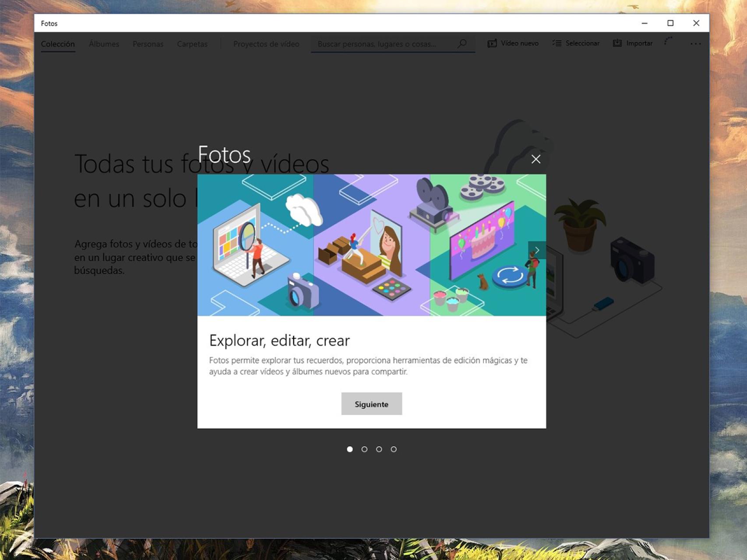This screenshot has width=747, height=560.
Task: Select the third carousel page dot
Action: point(379,449)
